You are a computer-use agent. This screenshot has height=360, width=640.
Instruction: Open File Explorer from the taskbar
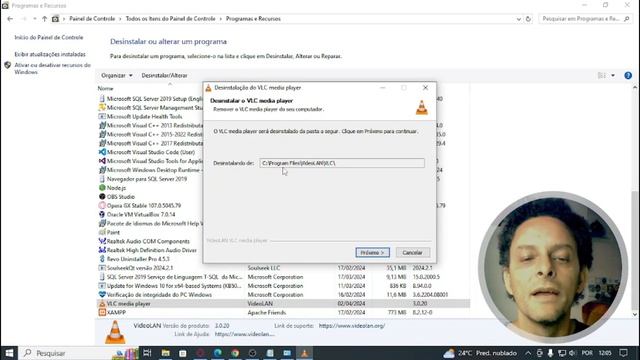tap(165, 353)
